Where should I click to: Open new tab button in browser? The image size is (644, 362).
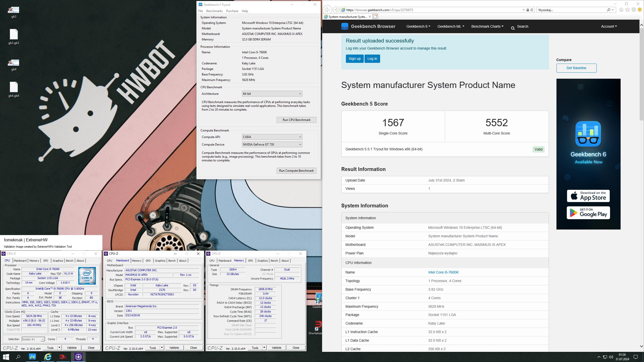375,17
